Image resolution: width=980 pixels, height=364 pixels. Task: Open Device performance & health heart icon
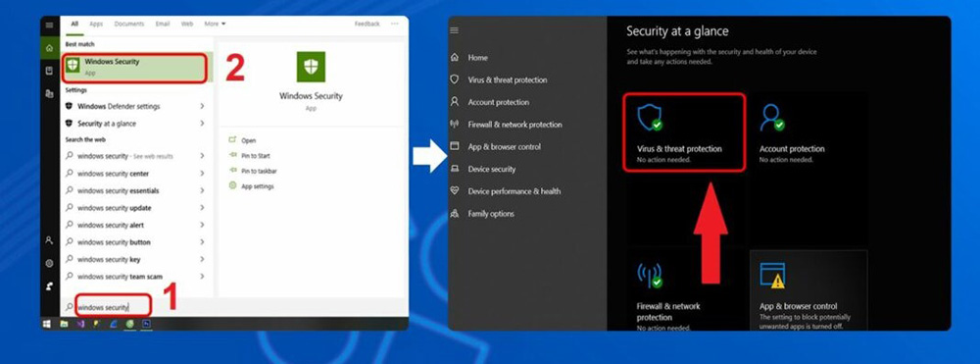pyautogui.click(x=455, y=190)
